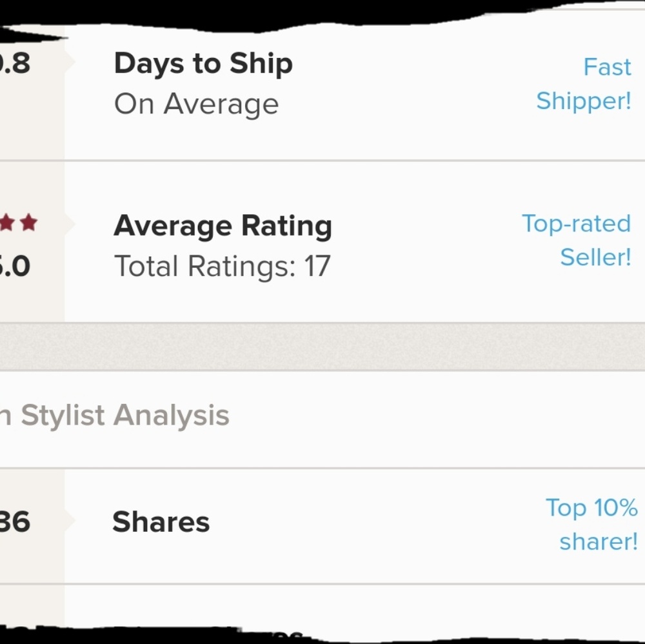This screenshot has width=645, height=644.
Task: Click the number 17 in Total Ratings
Action: point(317,266)
